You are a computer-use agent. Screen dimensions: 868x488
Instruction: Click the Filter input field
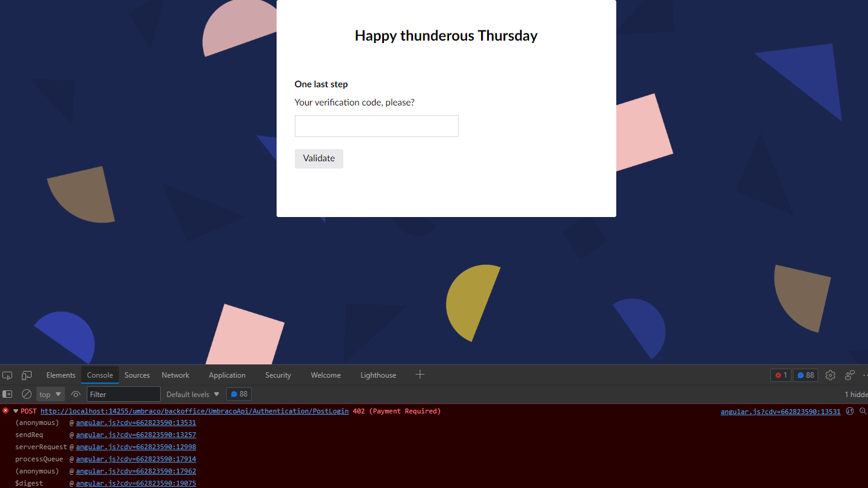point(123,393)
